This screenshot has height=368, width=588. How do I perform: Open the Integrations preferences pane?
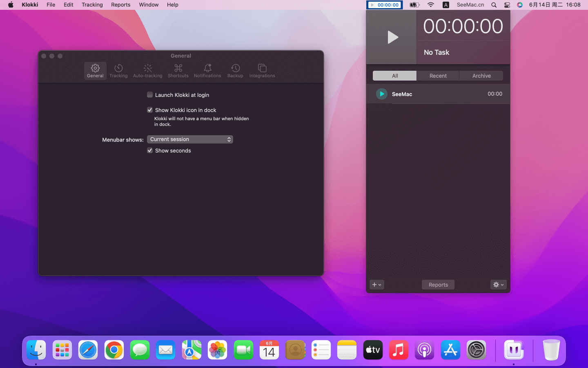[x=262, y=70]
